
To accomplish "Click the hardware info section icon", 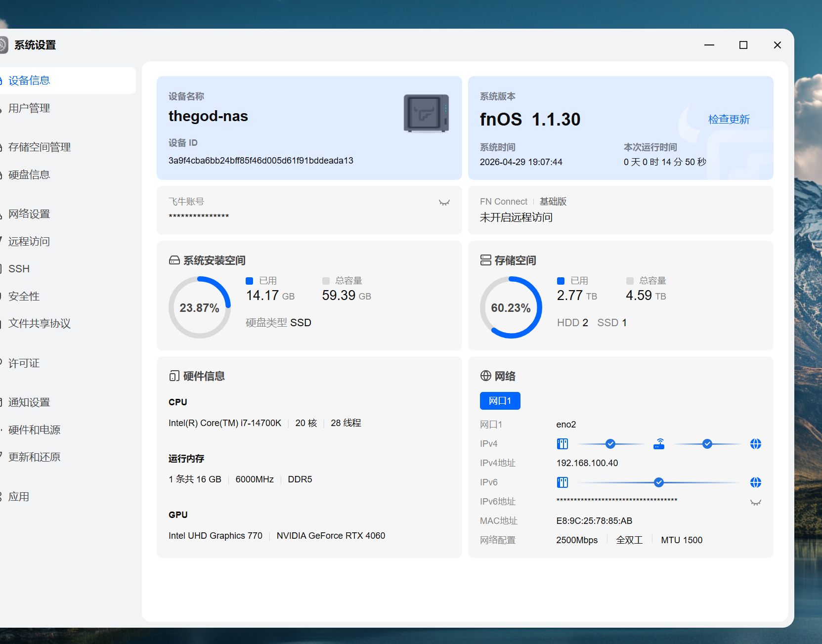I will click(x=174, y=376).
